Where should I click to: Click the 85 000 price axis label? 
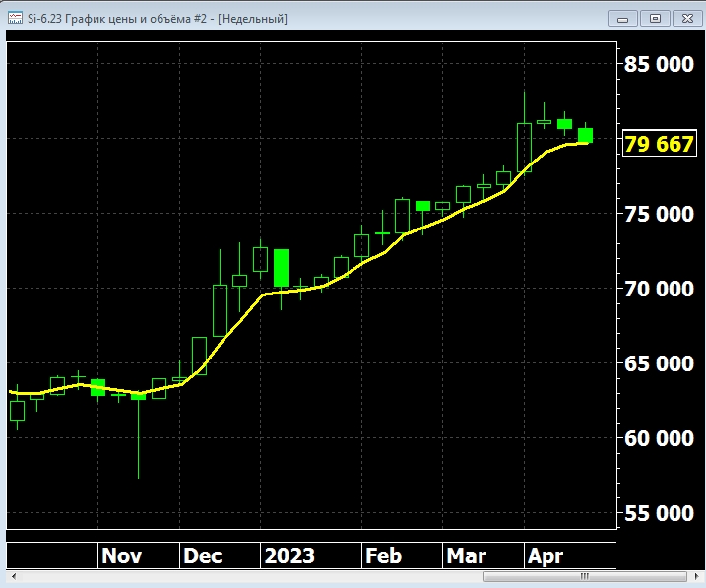pyautogui.click(x=659, y=65)
